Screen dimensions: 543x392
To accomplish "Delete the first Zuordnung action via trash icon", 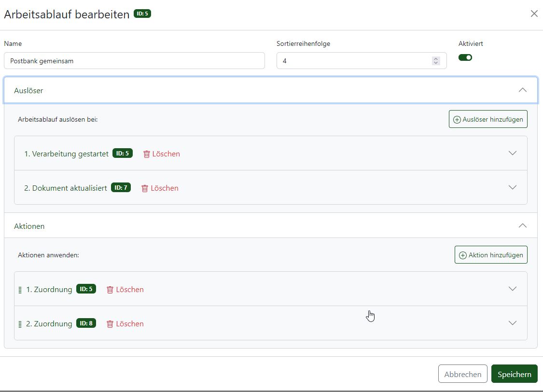I will (x=110, y=290).
